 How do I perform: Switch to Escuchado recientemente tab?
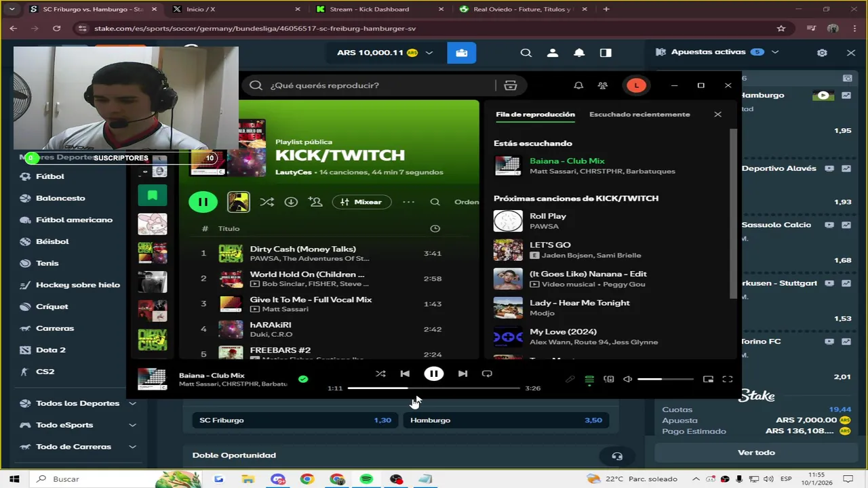click(x=639, y=115)
